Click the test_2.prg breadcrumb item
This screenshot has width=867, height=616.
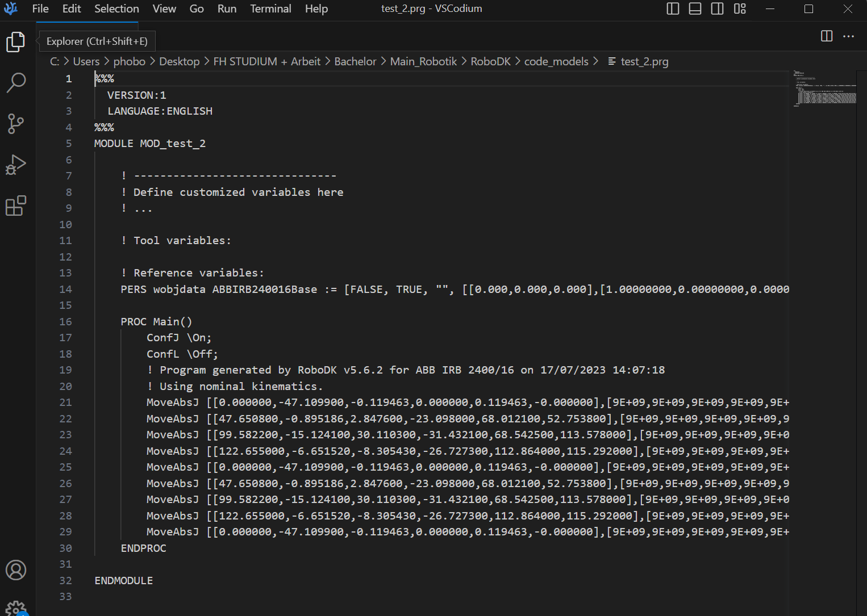[644, 61]
